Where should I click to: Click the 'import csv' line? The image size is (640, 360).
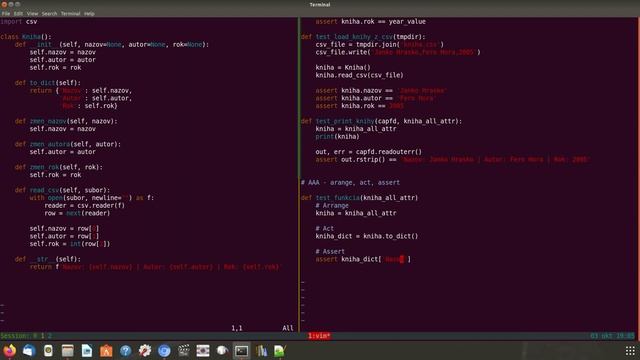(19, 21)
